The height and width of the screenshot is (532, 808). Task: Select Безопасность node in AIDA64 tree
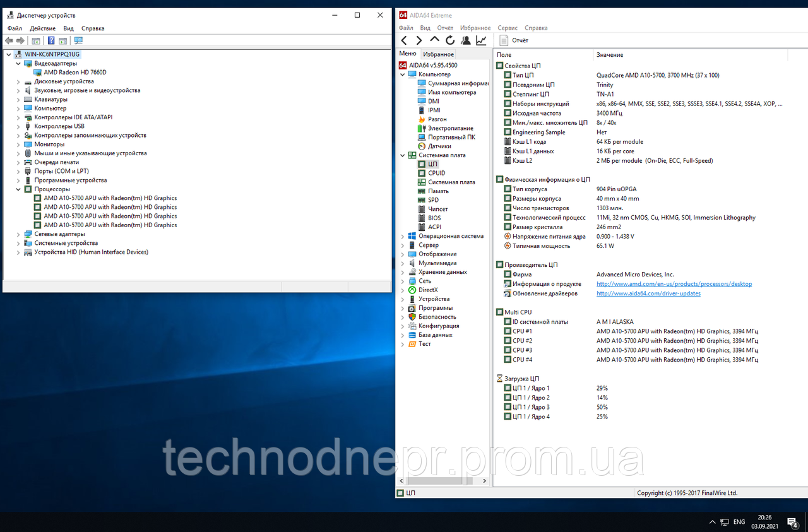437,317
